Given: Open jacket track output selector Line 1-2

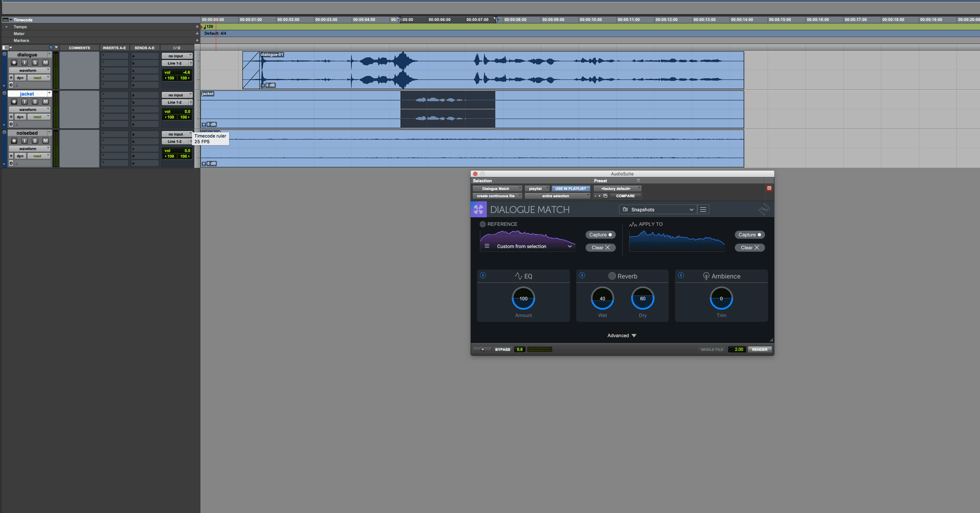Looking at the screenshot, I should [x=175, y=103].
